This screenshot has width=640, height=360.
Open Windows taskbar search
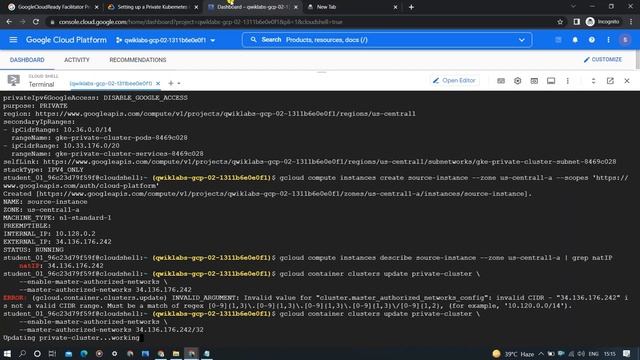pyautogui.click(x=22, y=353)
